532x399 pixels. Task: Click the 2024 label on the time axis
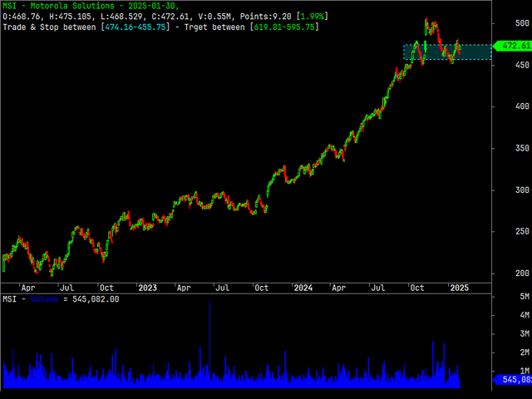[x=303, y=288]
